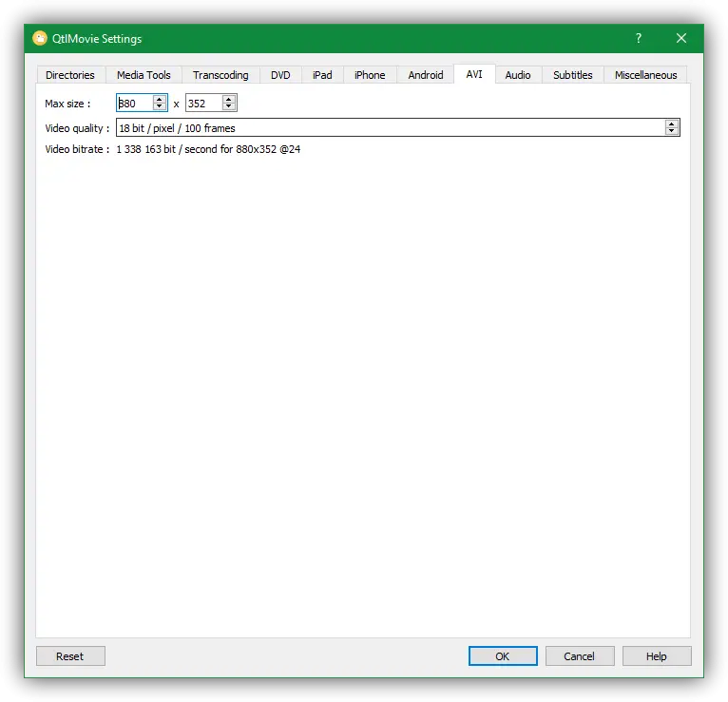Open the Media Tools tab
Image resolution: width=728 pixels, height=702 pixels.
click(x=144, y=75)
